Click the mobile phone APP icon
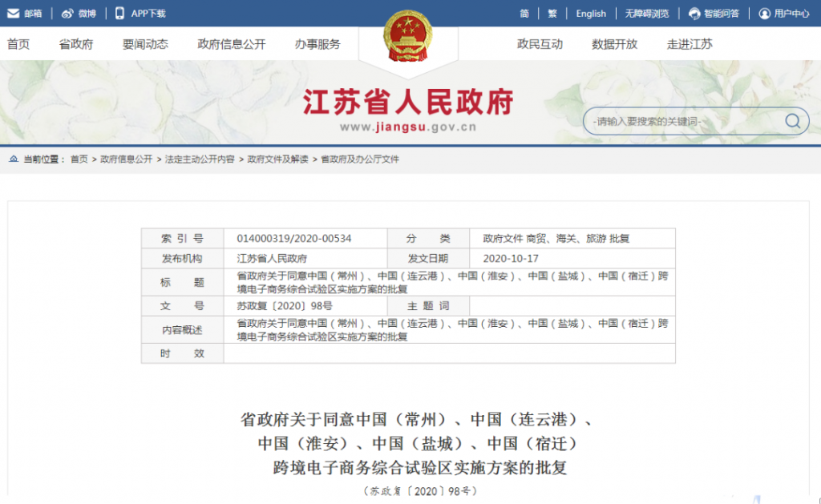The image size is (821, 504). pos(119,13)
